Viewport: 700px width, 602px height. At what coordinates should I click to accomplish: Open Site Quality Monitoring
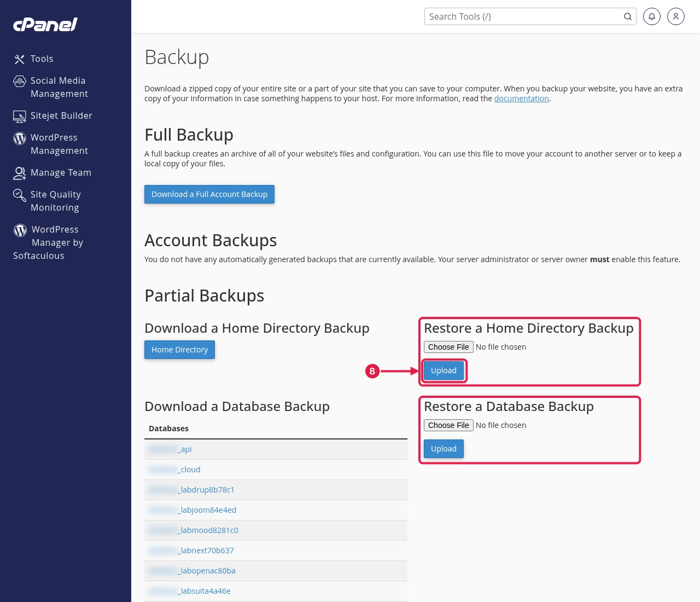(x=56, y=201)
